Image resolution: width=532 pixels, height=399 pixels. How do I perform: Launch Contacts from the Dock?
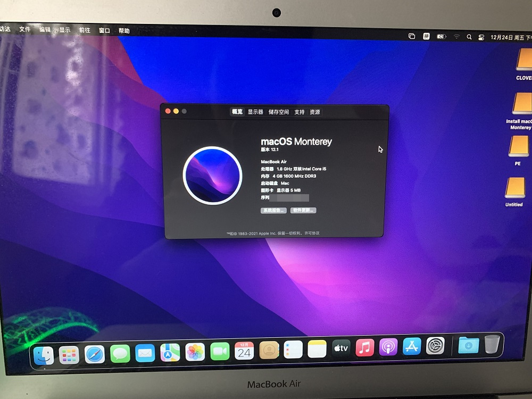[x=269, y=350]
